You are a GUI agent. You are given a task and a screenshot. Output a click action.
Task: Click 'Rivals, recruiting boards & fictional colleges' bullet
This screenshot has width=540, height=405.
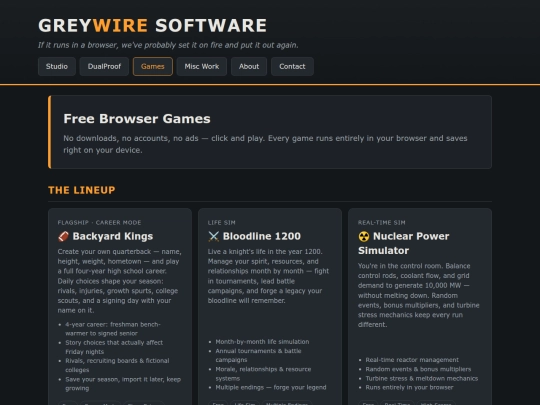[x=117, y=365]
